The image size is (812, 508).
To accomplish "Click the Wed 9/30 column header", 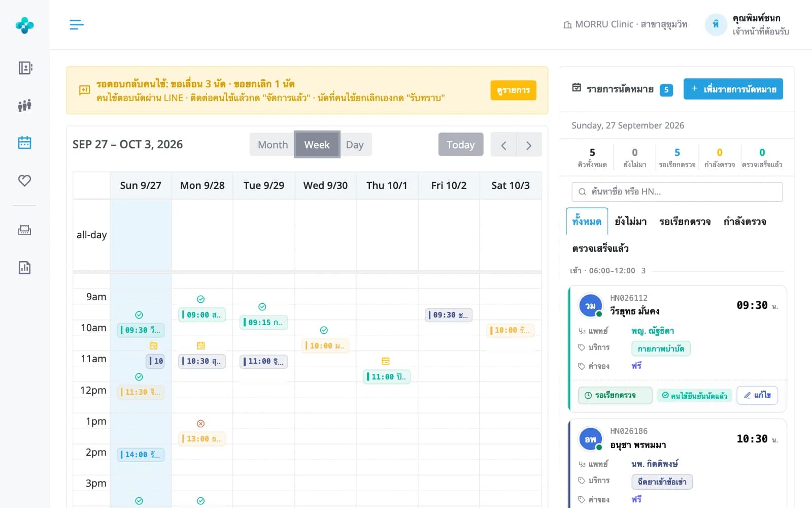I will point(325,185).
